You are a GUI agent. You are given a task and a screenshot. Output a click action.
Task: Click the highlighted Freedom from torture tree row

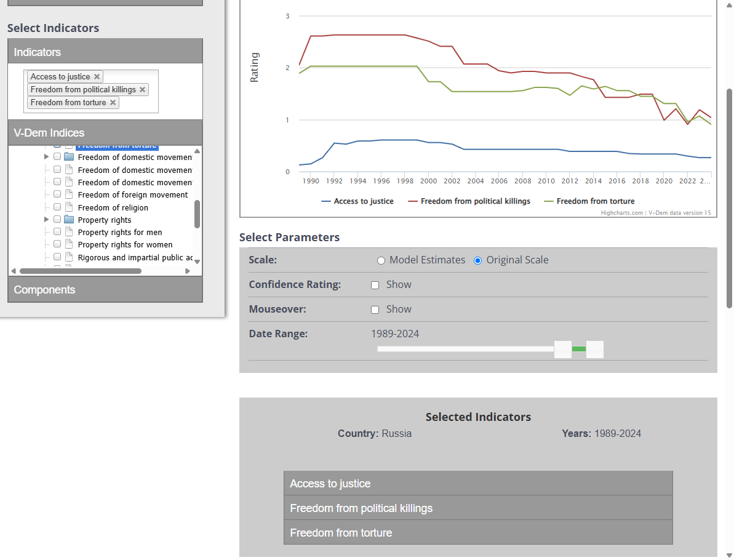coord(118,147)
